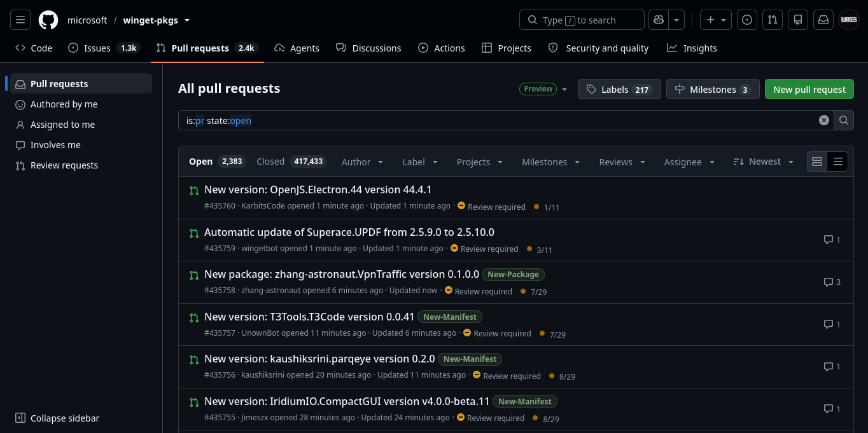Viewport: 868px width, 433px height.
Task: Switch to the Issues tab
Action: click(x=104, y=48)
